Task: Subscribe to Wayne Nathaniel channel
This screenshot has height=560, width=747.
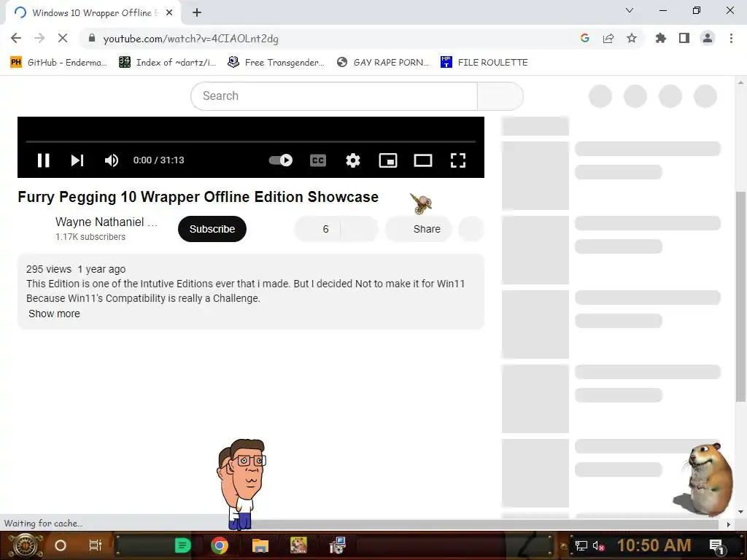Action: (212, 229)
